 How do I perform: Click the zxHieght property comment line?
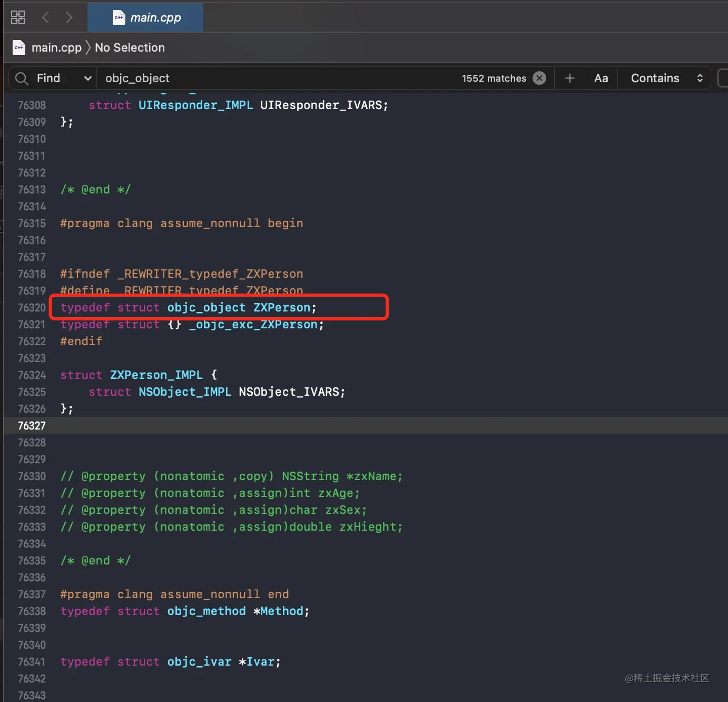coord(231,527)
